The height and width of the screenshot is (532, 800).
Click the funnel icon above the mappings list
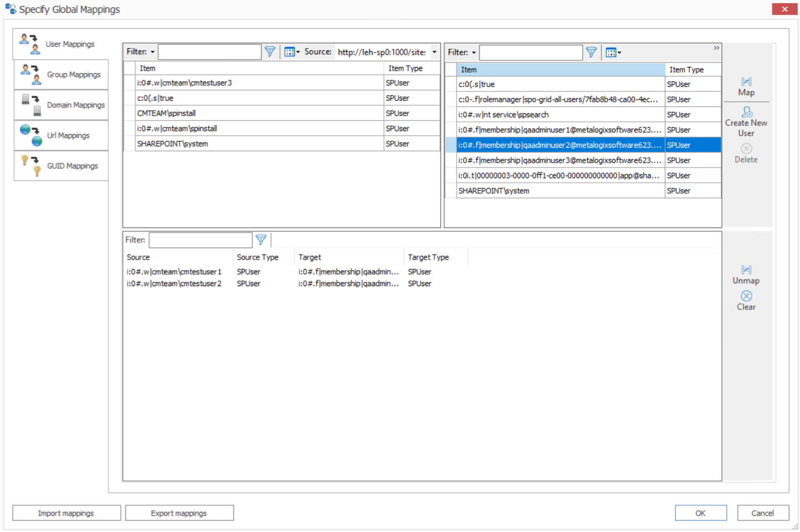[x=261, y=240]
